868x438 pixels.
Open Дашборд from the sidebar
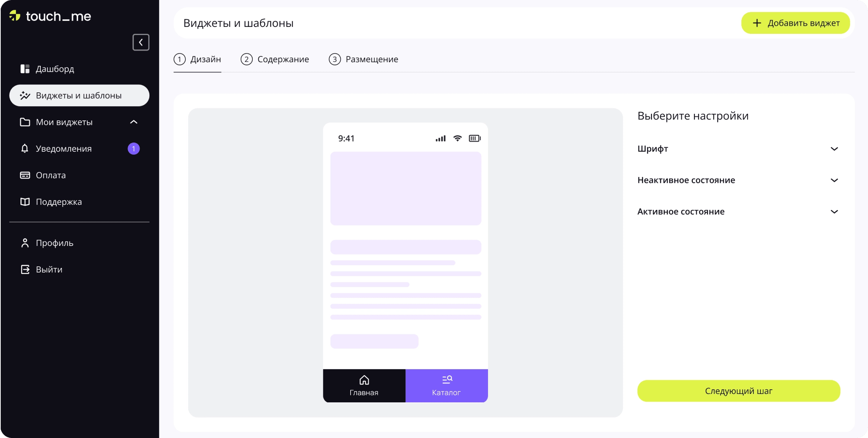tap(55, 69)
